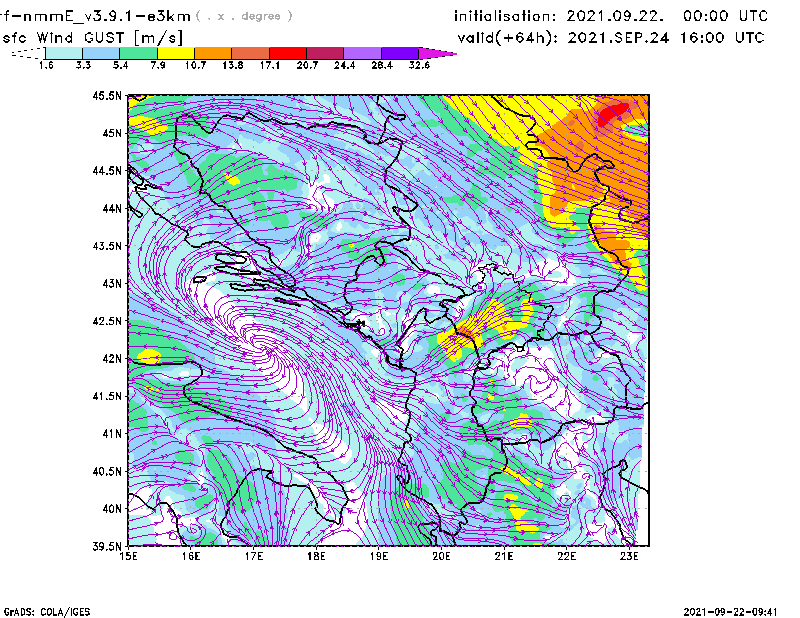This screenshot has height=618, width=800.
Task: Click the legend value 20.7
Action: coord(307,65)
